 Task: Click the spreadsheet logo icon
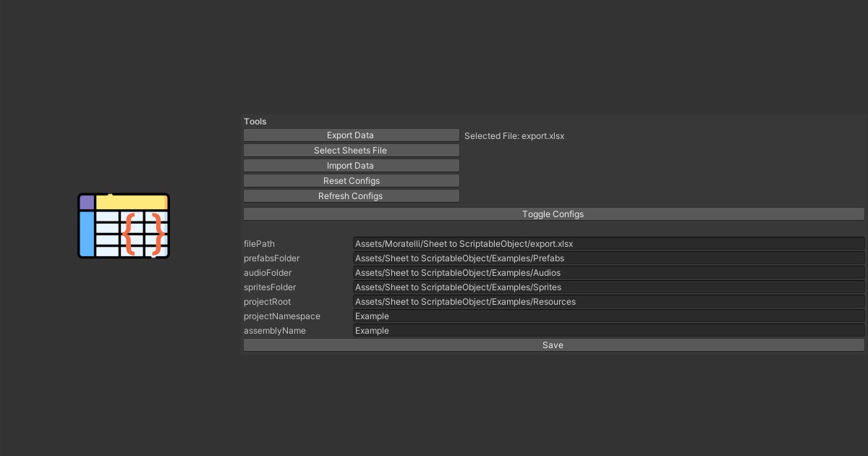123,225
